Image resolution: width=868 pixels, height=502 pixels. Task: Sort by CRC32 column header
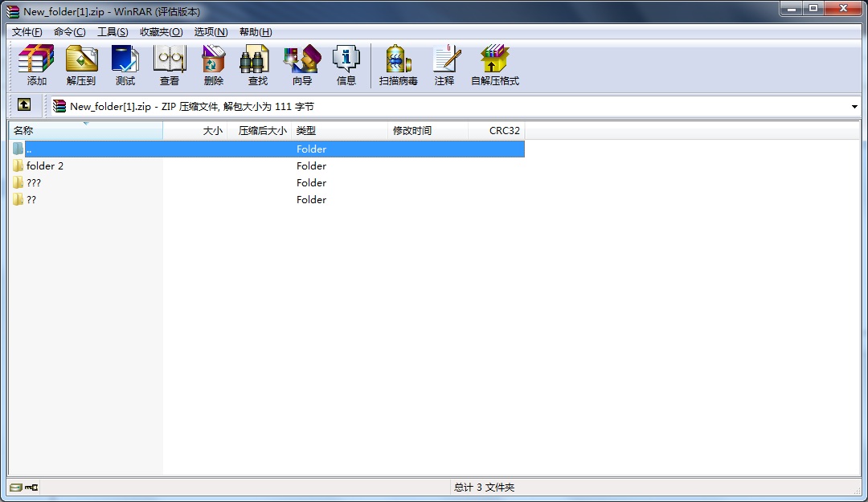coord(497,131)
